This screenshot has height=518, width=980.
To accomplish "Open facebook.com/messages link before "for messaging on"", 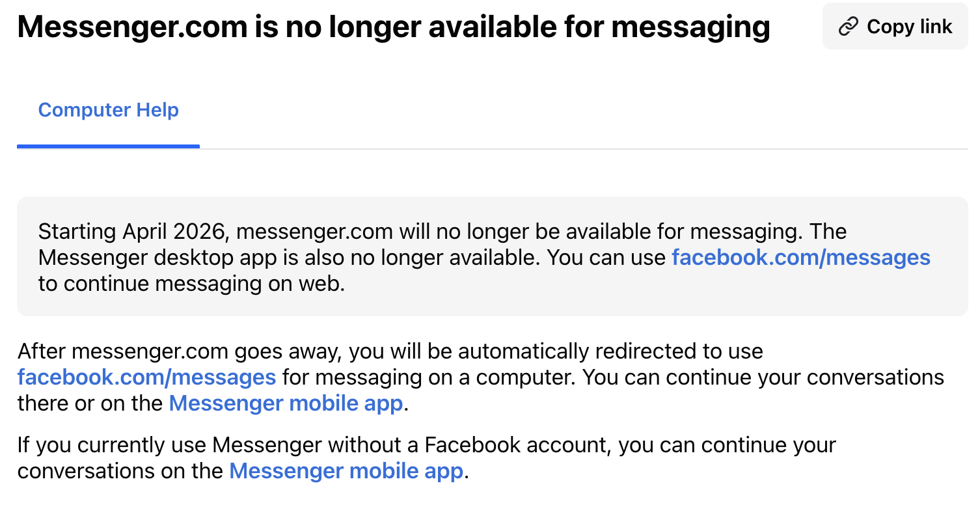I will (146, 377).
